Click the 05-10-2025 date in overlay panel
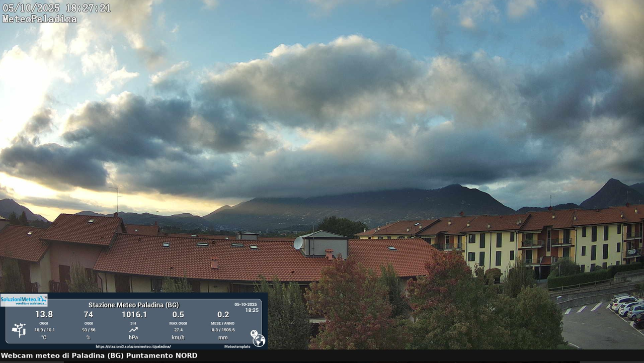The image size is (644, 363). [x=246, y=304]
